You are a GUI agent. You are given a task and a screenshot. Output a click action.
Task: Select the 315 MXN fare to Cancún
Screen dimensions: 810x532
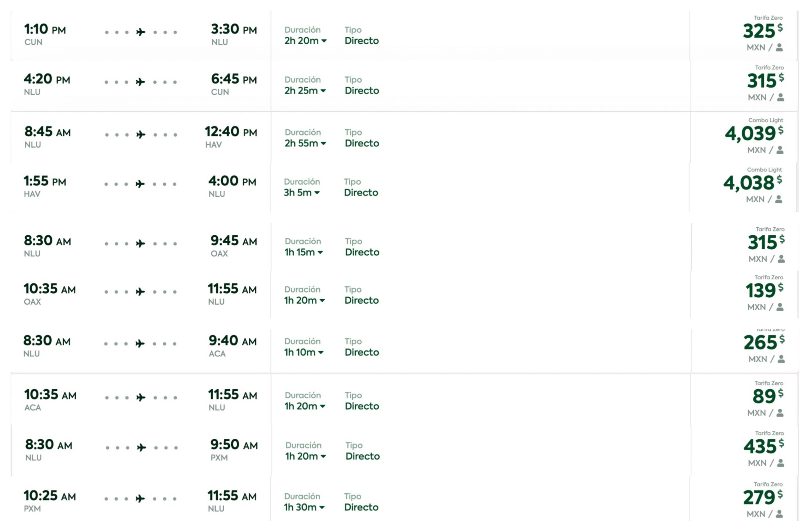tap(761, 81)
